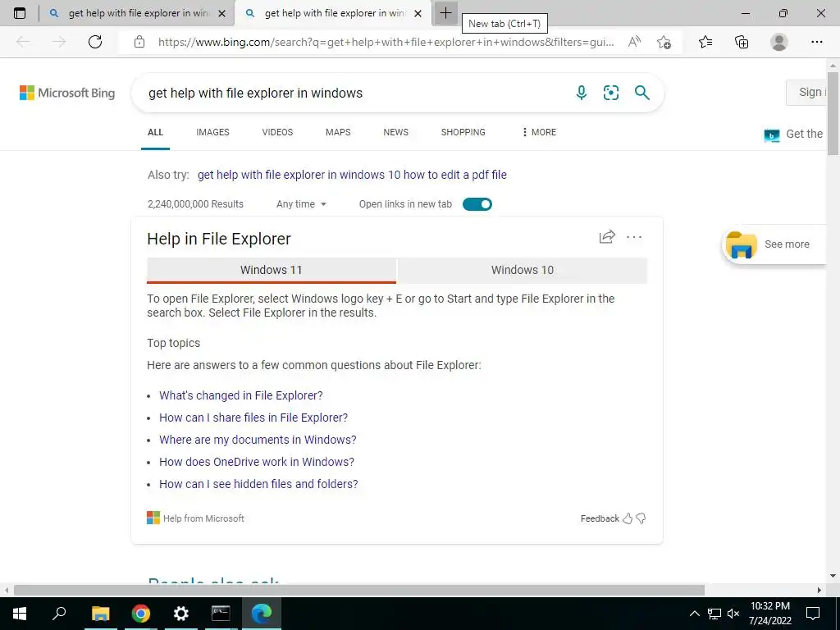Select the ALL results tab
The image size is (840, 630).
coord(155,132)
